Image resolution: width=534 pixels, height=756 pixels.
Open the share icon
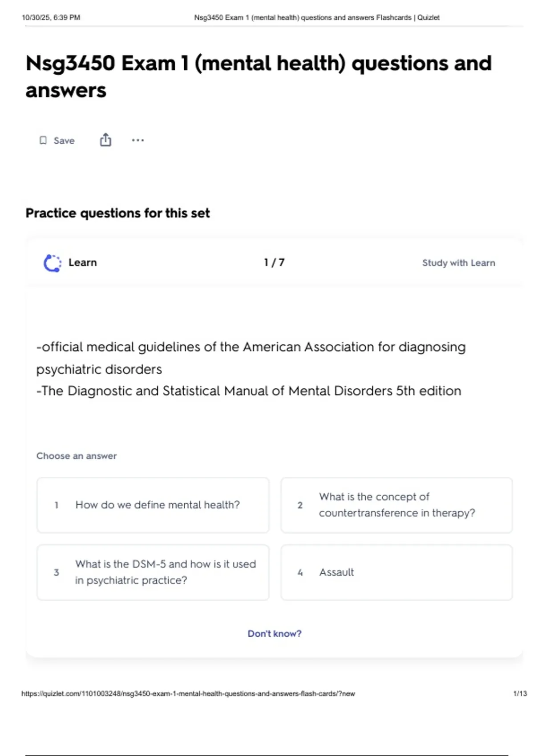(105, 140)
